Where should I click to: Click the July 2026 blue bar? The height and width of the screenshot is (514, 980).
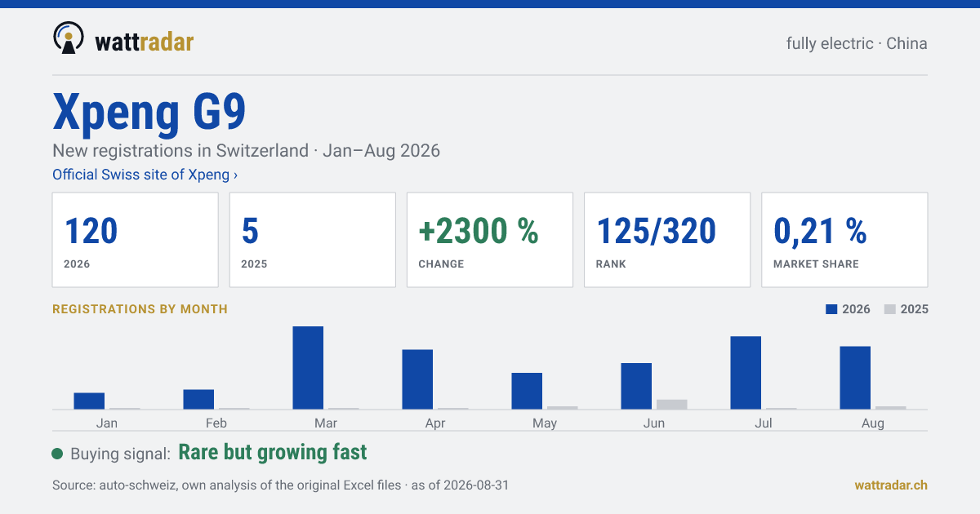coord(746,373)
